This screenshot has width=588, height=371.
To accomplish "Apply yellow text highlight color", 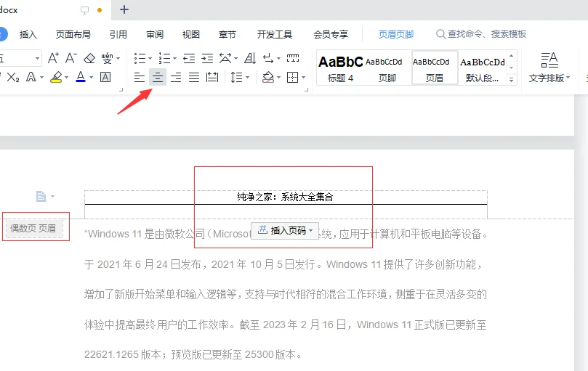I will click(x=56, y=77).
